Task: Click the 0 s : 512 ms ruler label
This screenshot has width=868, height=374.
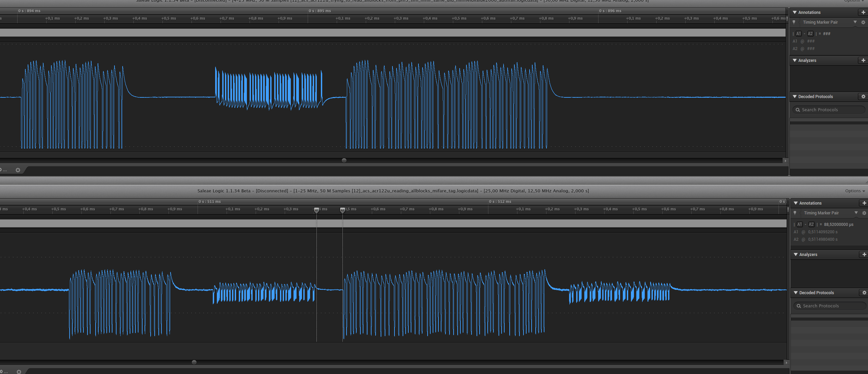Action: point(500,202)
